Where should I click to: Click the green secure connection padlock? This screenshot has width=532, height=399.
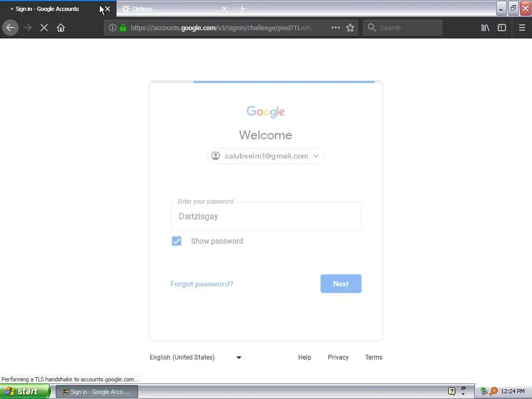click(x=123, y=28)
